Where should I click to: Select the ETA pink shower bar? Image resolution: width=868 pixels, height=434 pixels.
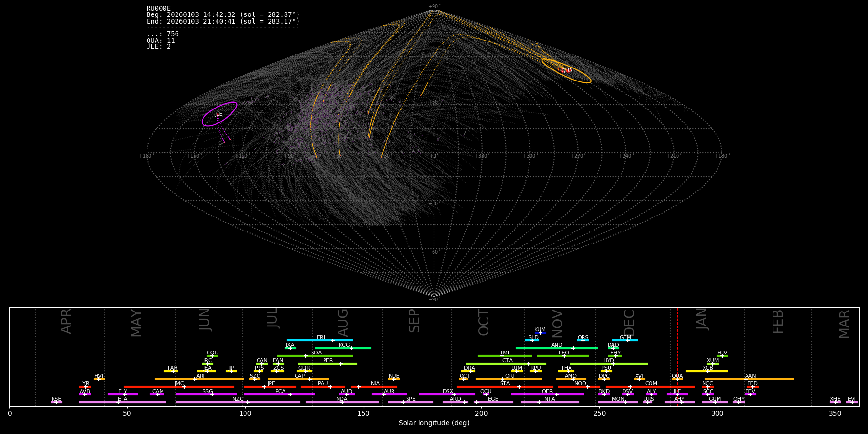tap(122, 402)
